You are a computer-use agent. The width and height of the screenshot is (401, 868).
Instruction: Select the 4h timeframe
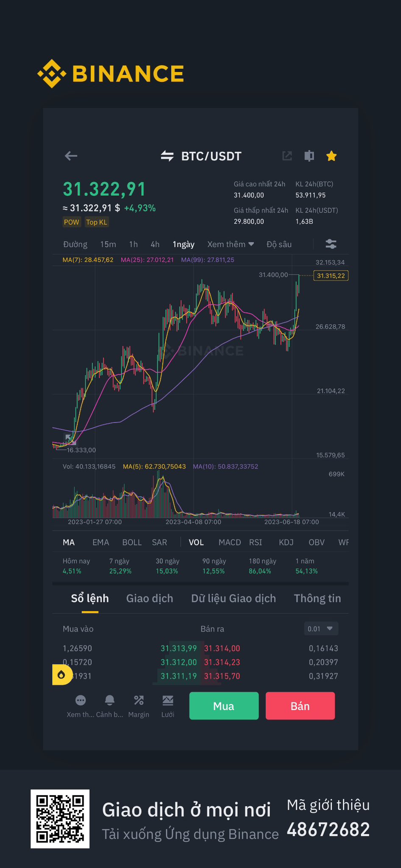pyautogui.click(x=155, y=244)
